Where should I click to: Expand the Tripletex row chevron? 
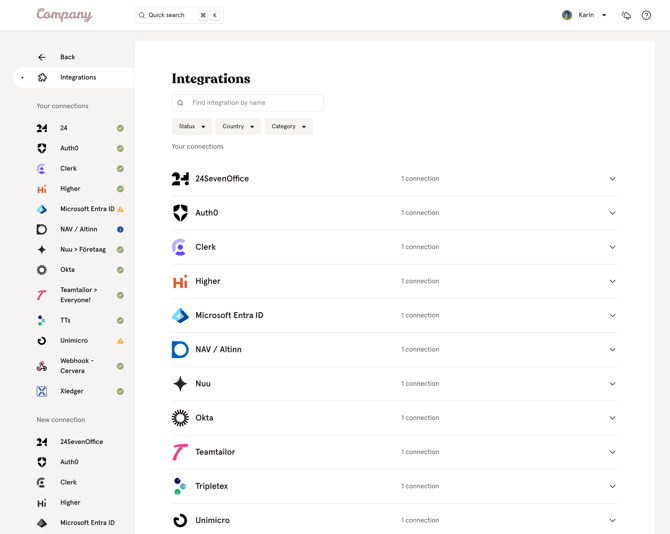click(x=612, y=487)
